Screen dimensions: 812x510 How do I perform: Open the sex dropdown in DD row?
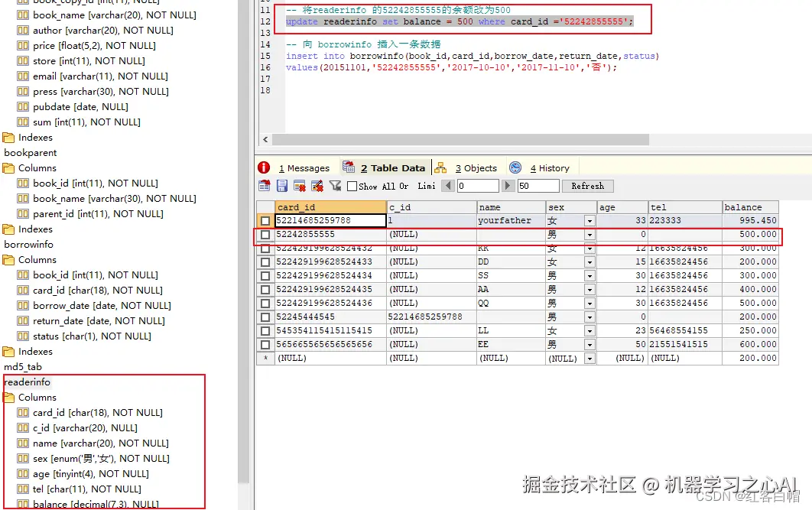pyautogui.click(x=590, y=262)
